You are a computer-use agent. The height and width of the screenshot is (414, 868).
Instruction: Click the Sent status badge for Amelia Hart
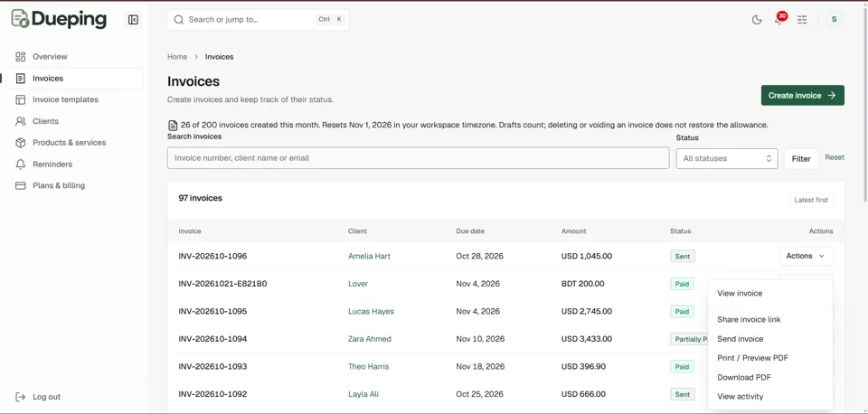683,256
